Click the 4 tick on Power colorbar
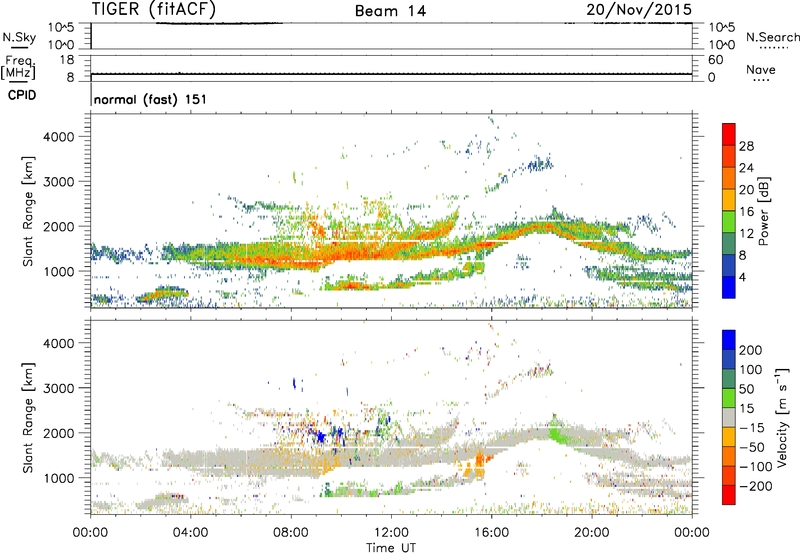 [x=742, y=277]
